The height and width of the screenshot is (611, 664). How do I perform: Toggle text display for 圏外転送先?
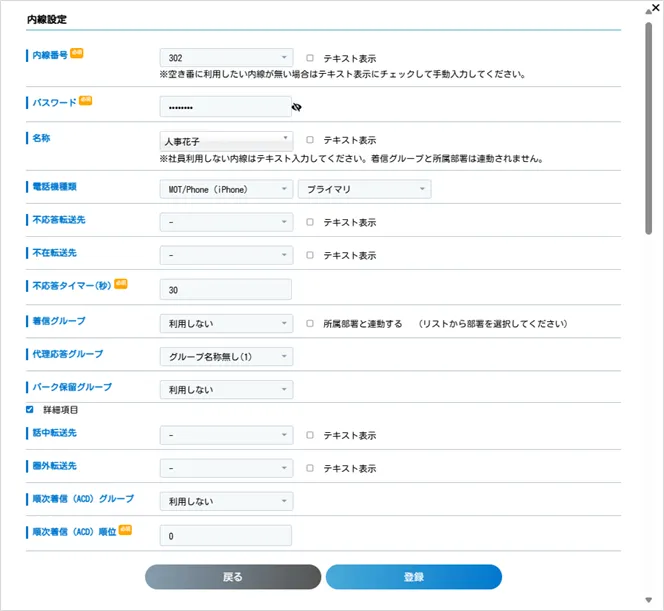(x=310, y=468)
